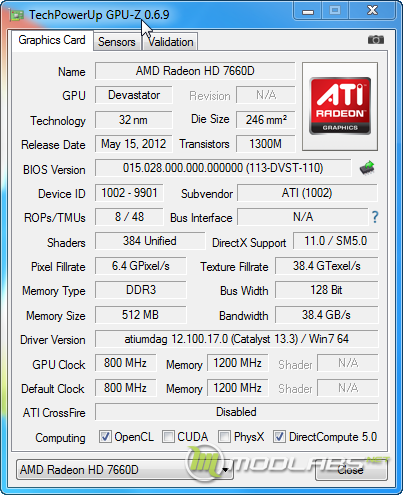
Task: Click DirectX Support value 11.0 / SM5.0
Action: coord(336,241)
